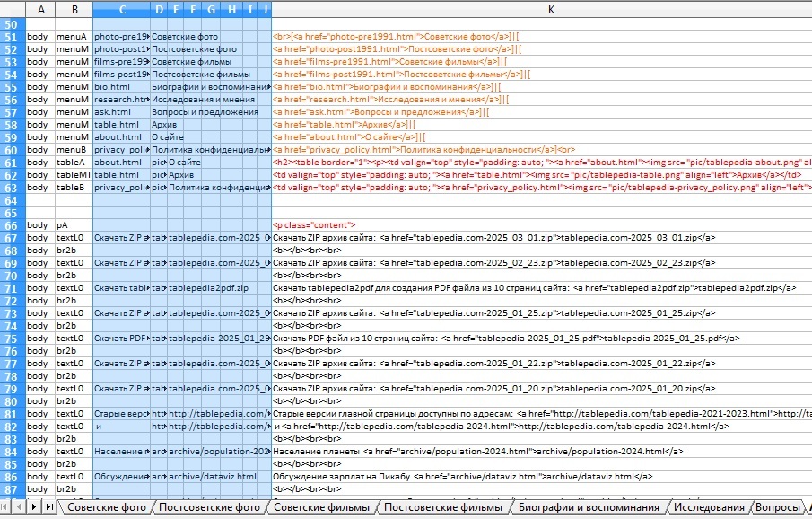Open the Советские фото sheet tab
Viewport: 812px width, 519px height.
[x=107, y=507]
